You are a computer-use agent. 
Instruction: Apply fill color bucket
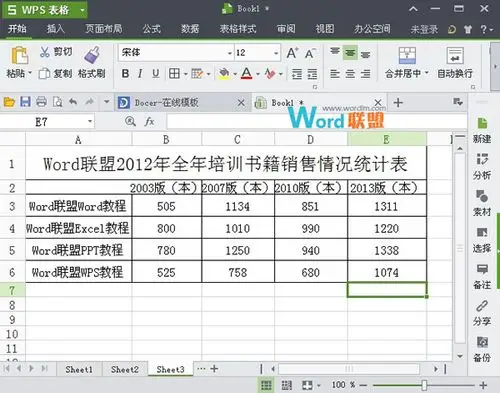(224, 73)
